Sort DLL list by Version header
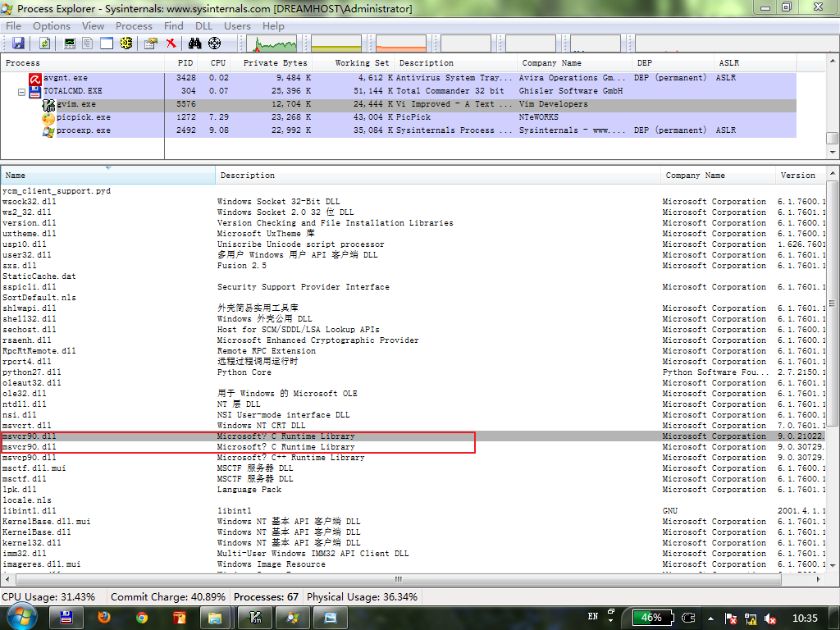840x630 pixels. click(801, 176)
